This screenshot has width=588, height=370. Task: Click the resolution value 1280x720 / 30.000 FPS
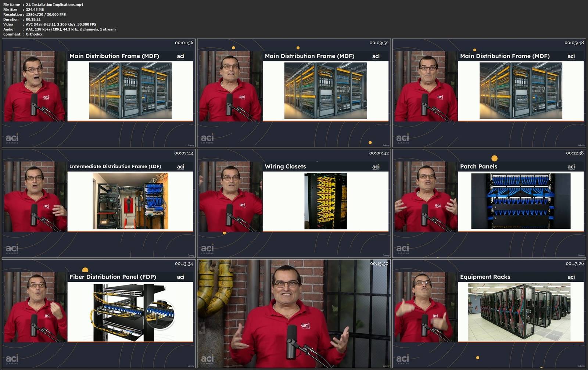(46, 14)
